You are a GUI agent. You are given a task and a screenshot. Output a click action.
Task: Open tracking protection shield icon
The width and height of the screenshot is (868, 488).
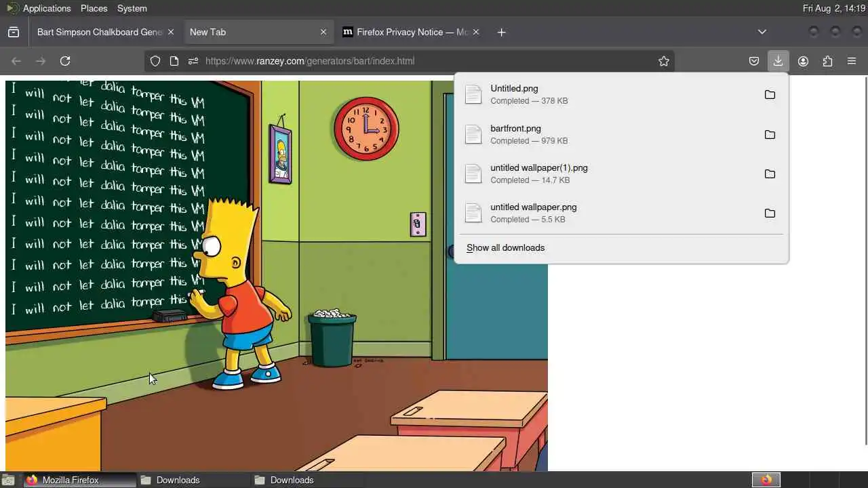155,61
